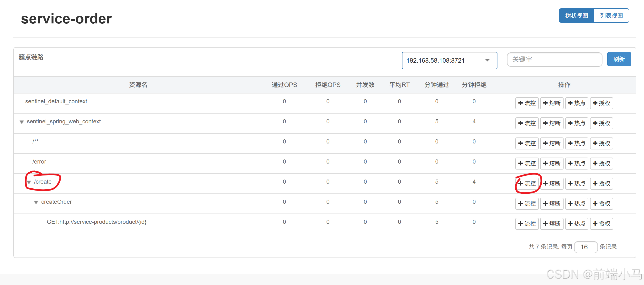
Task: Click the 平均RT column header
Action: (399, 85)
